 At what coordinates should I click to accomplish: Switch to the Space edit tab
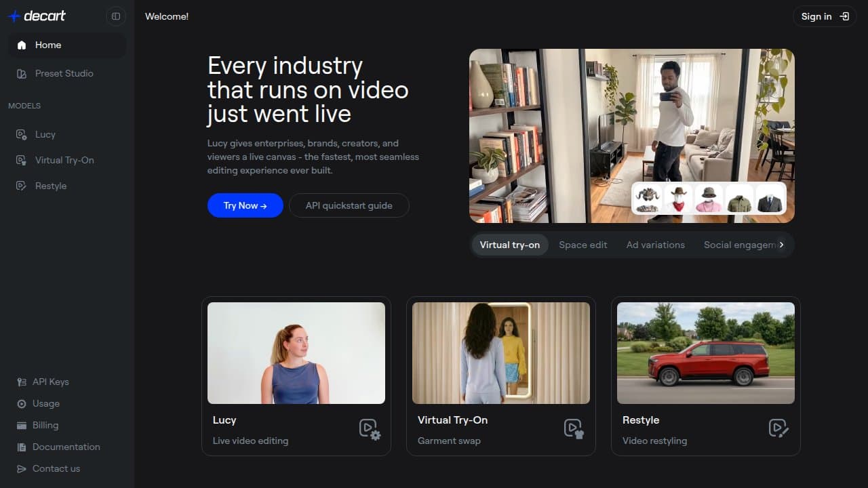click(583, 245)
